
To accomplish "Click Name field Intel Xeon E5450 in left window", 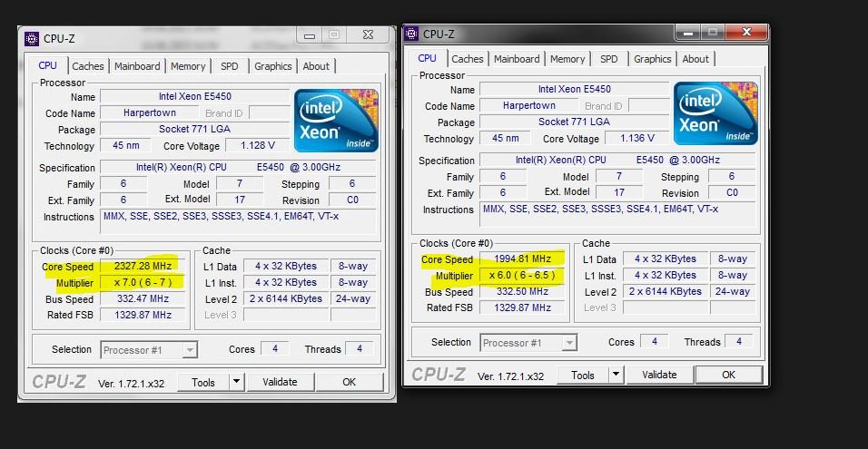I will (195, 96).
